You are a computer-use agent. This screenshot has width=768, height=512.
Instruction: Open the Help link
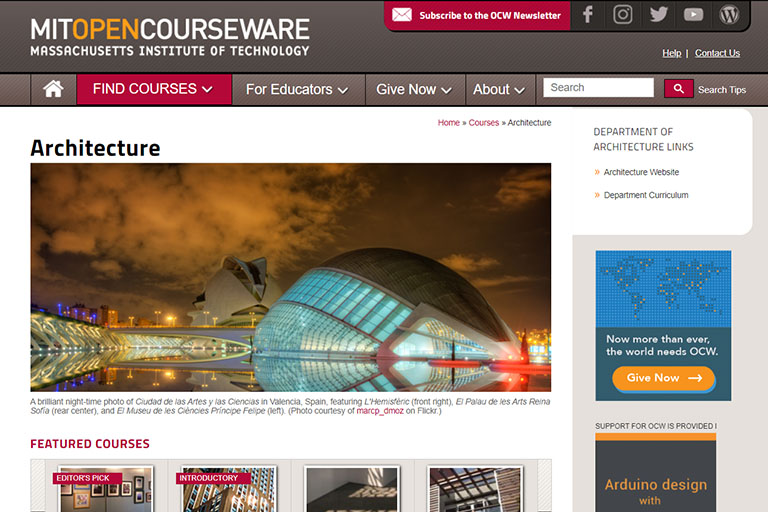coord(672,53)
